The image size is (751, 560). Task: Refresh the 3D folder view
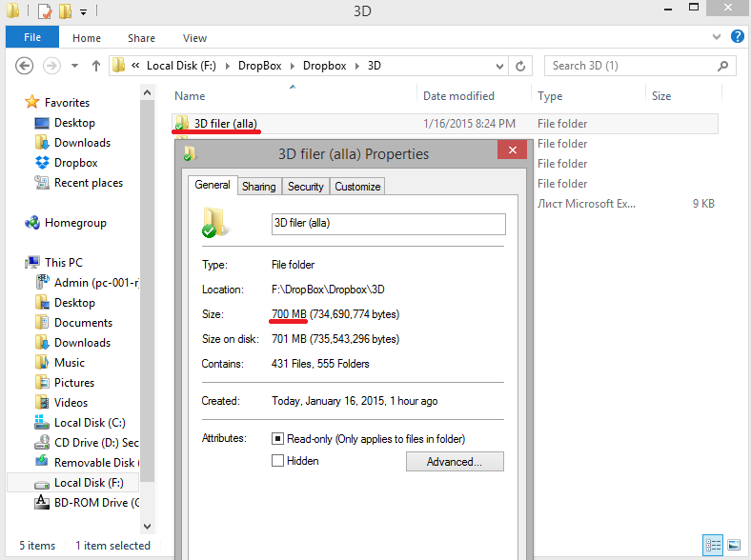tap(520, 66)
